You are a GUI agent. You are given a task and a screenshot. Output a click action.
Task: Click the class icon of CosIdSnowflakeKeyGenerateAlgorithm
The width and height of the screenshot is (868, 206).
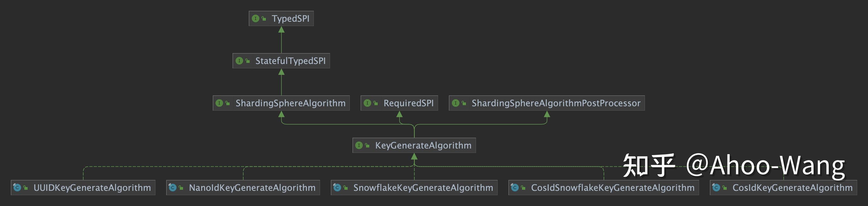coord(514,188)
